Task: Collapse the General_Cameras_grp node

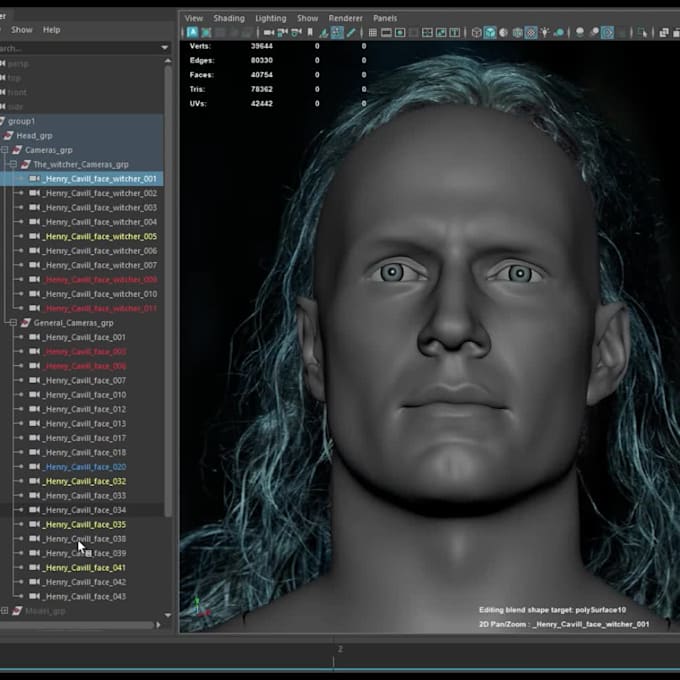Action: [13, 323]
